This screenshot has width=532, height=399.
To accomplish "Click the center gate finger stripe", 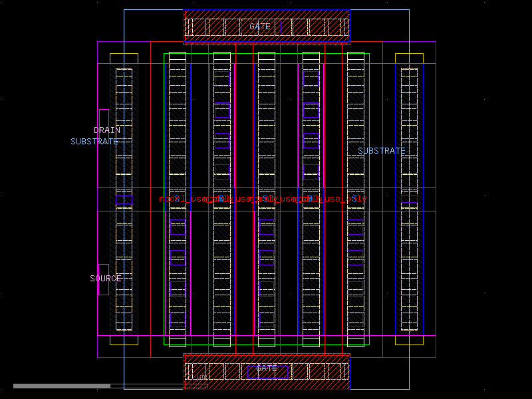I will (x=266, y=199).
